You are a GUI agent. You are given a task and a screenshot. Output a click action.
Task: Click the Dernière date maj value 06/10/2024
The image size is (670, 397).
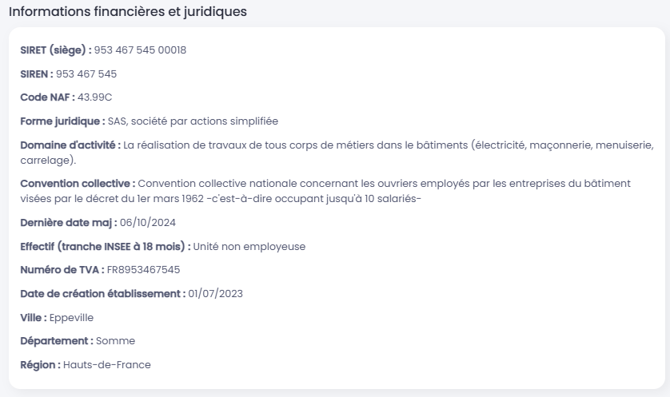pos(148,223)
